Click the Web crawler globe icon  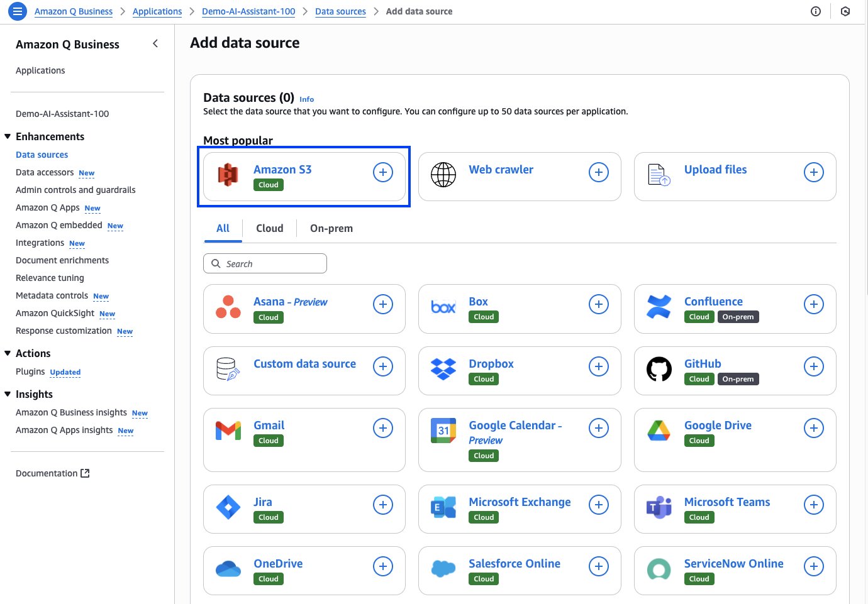click(x=443, y=175)
